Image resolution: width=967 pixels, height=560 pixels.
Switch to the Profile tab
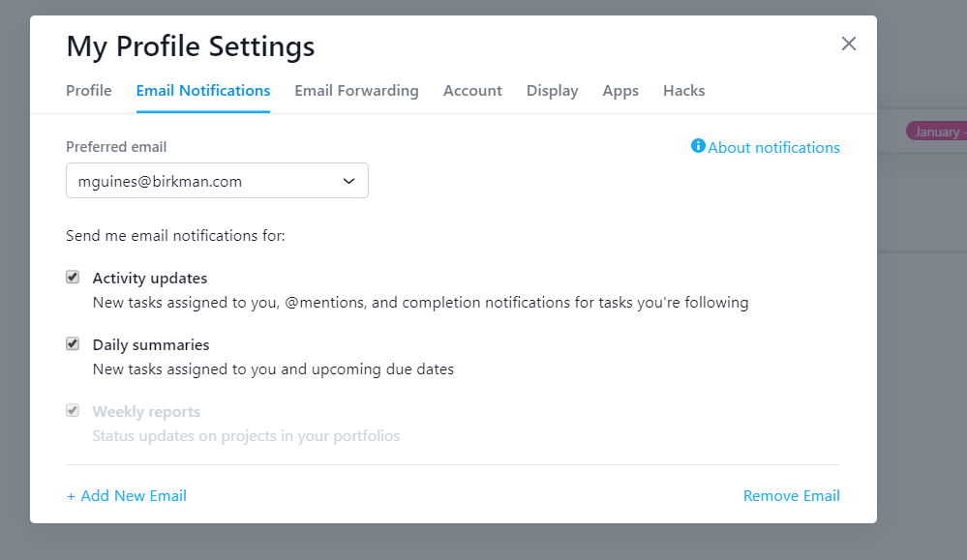click(89, 91)
